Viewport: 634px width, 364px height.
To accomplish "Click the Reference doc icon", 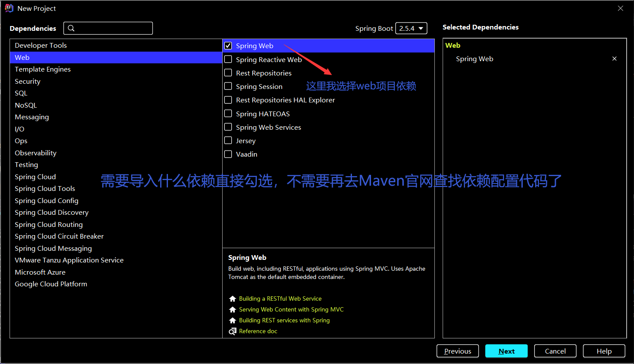I will [233, 331].
